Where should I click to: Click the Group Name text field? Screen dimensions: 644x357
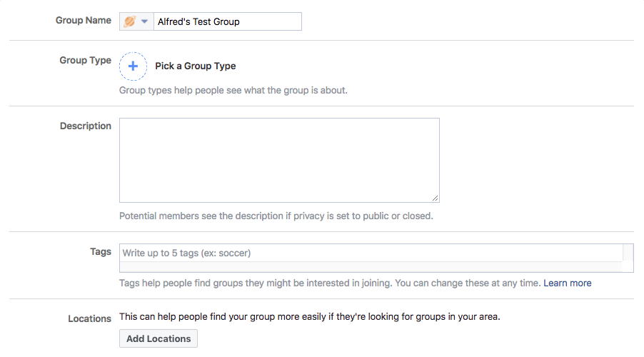click(227, 21)
